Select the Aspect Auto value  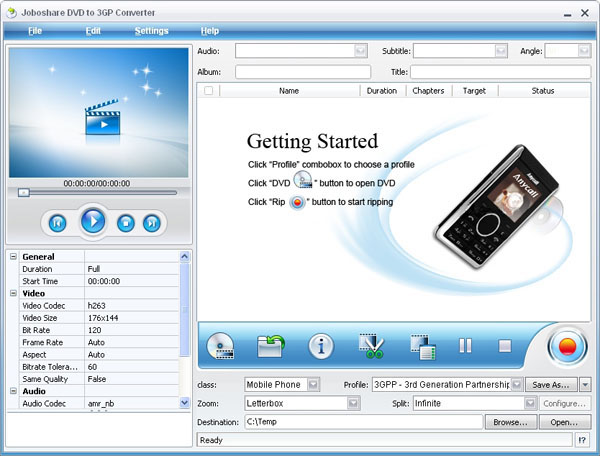point(132,354)
